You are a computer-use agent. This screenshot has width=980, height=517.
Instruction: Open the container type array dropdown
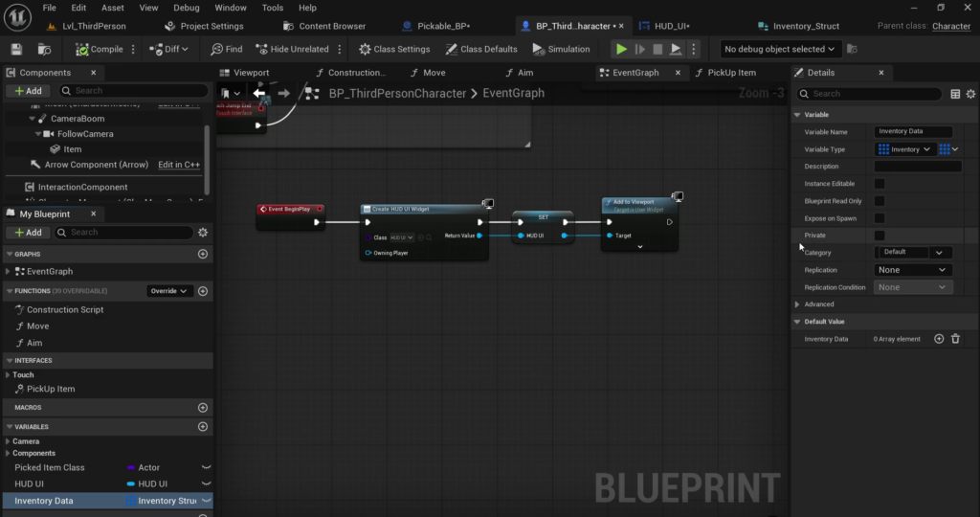tap(948, 149)
